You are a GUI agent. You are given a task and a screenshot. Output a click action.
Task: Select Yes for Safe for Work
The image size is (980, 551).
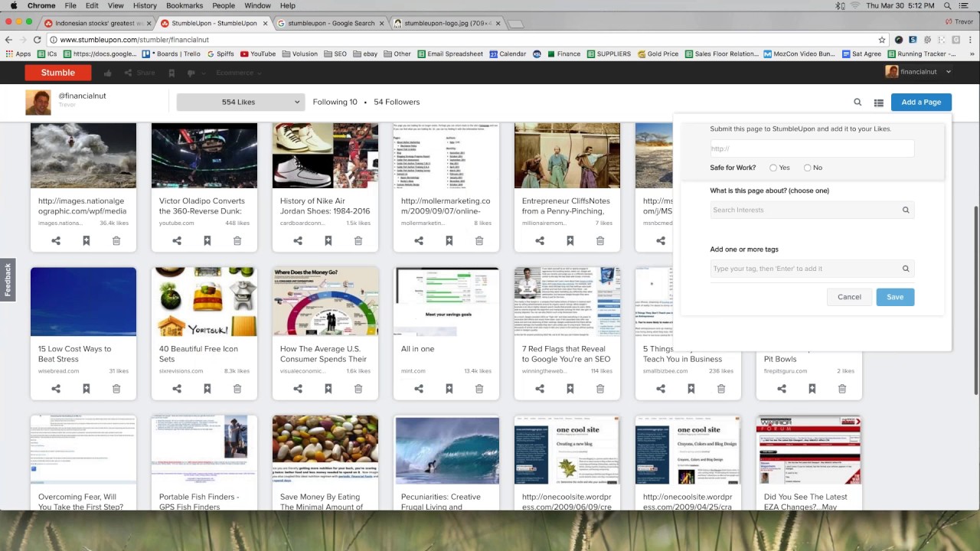click(773, 168)
